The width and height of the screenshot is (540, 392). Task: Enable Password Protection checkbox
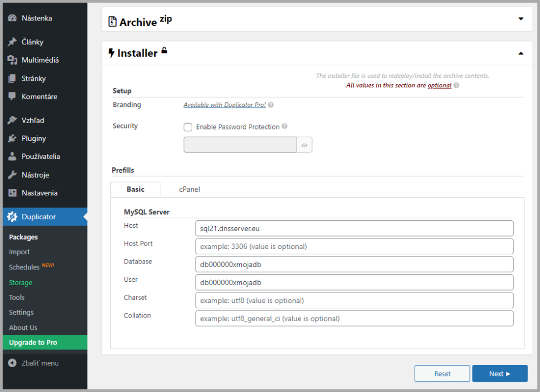point(188,127)
